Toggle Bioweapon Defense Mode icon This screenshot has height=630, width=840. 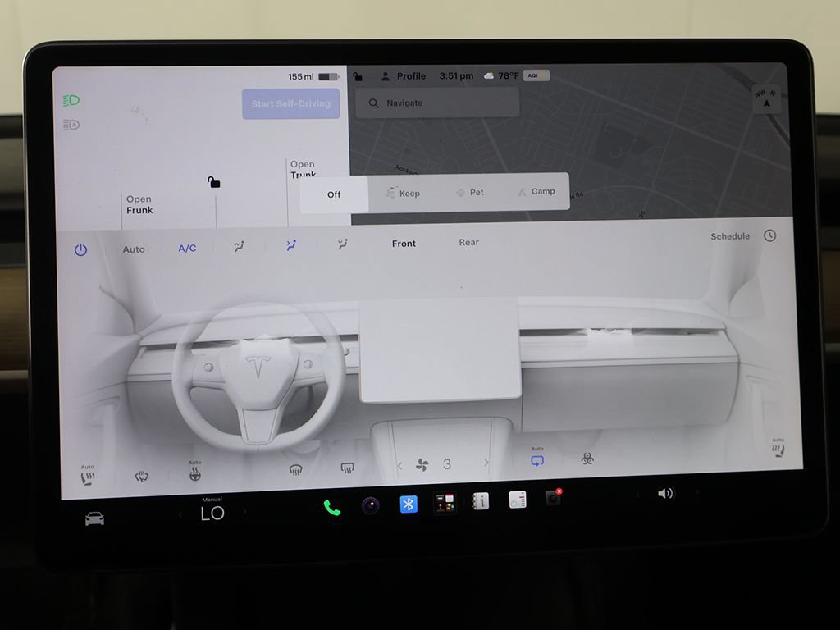coord(587,459)
